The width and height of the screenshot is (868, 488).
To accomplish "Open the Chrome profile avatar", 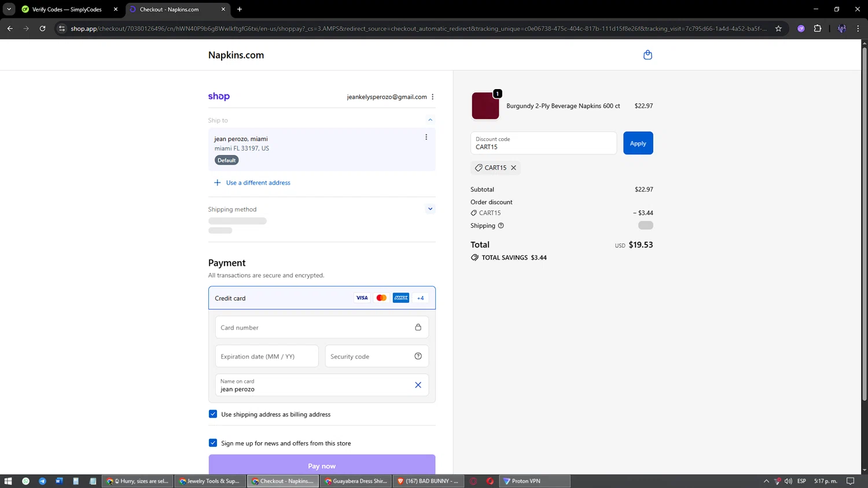I will tap(842, 28).
